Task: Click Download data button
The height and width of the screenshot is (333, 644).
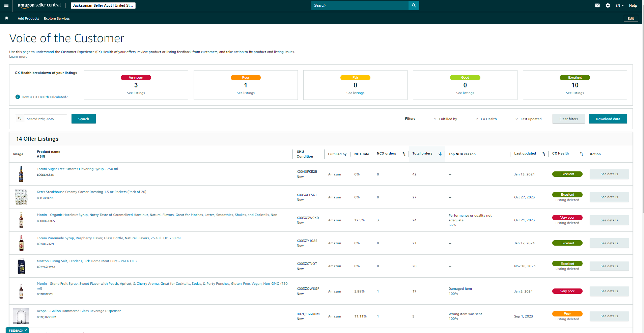Action: pyautogui.click(x=608, y=119)
